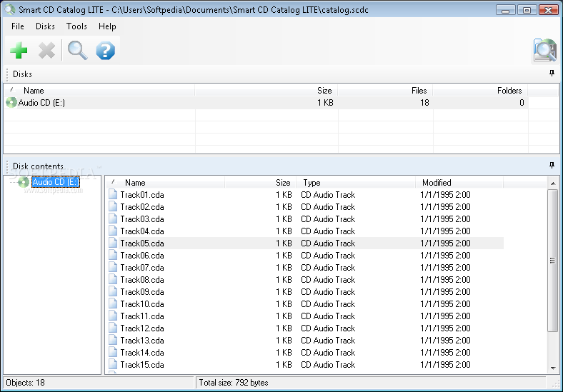Click modified date of Track12.cda
The width and height of the screenshot is (563, 392).
click(x=445, y=328)
